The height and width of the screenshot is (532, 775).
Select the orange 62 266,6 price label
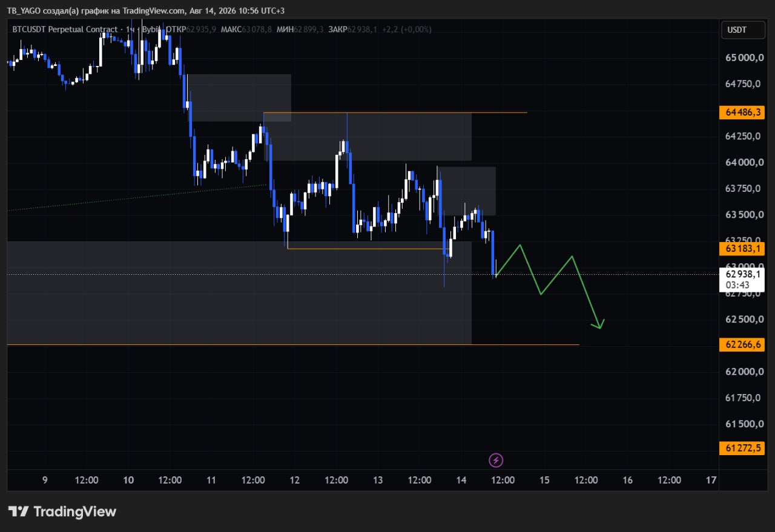pyautogui.click(x=742, y=345)
